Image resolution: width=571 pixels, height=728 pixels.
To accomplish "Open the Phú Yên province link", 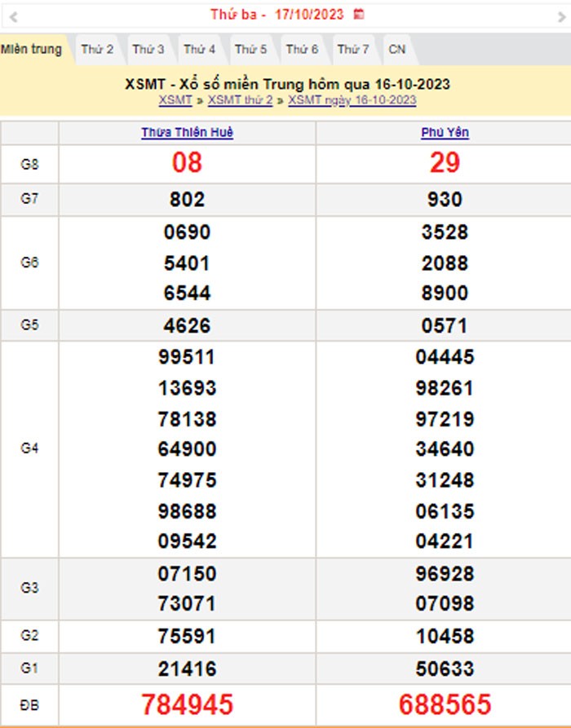I will 445,133.
